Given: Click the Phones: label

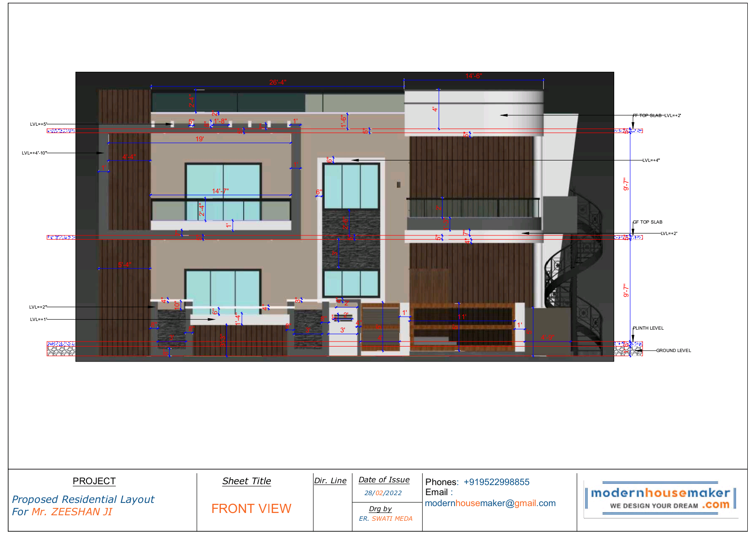Looking at the screenshot, I should [442, 482].
